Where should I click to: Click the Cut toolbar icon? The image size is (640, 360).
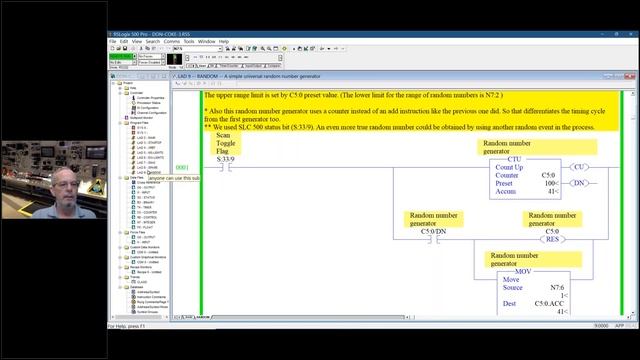pyautogui.click(x=141, y=49)
